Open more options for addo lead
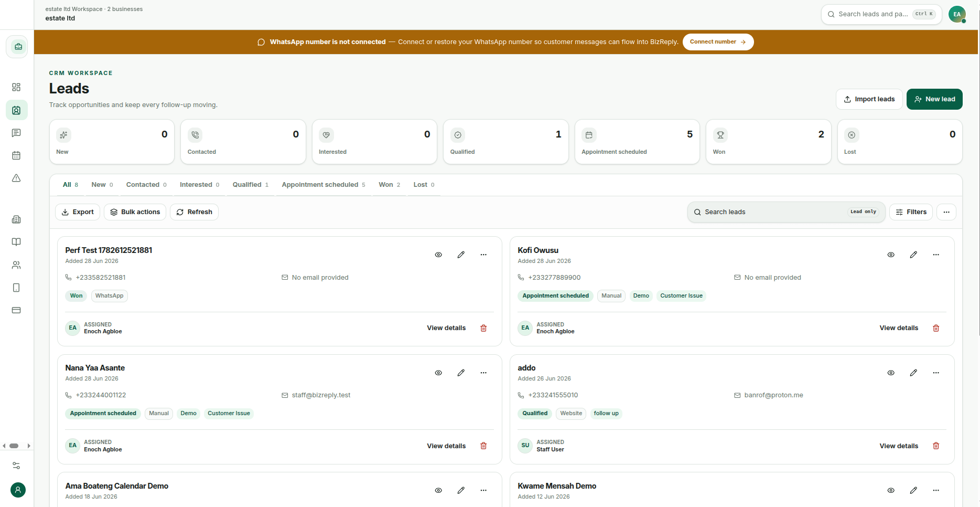The width and height of the screenshot is (980, 507). pyautogui.click(x=936, y=373)
